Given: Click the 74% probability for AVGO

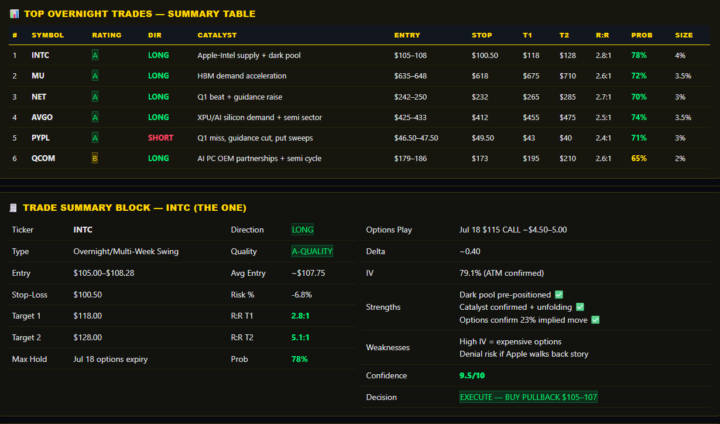Looking at the screenshot, I should pos(639,118).
